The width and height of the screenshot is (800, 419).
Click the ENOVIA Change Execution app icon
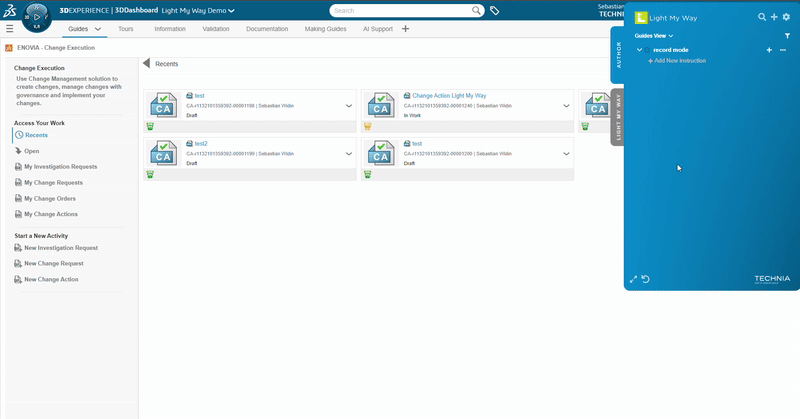coord(9,48)
